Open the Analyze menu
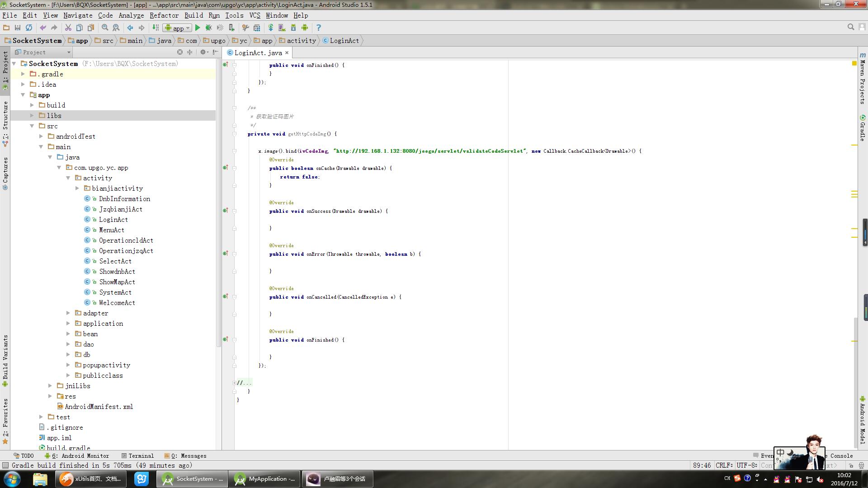Viewport: 868px width, 488px height. click(x=131, y=15)
